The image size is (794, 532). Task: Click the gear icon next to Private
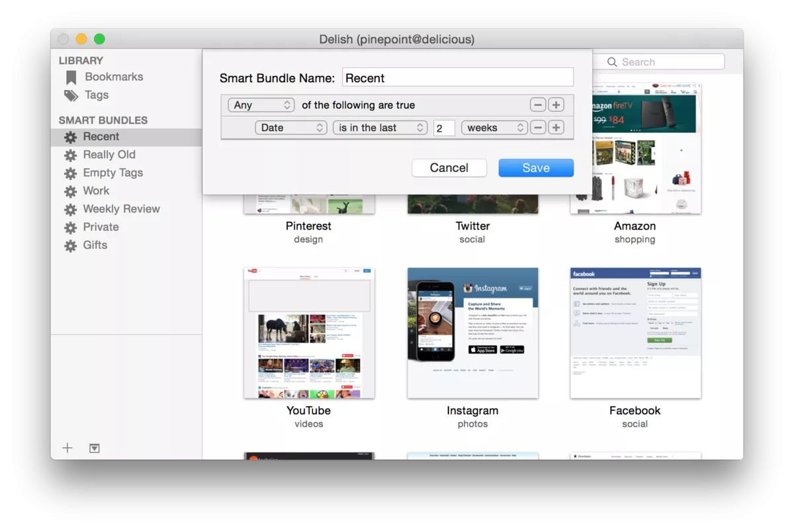click(x=70, y=228)
